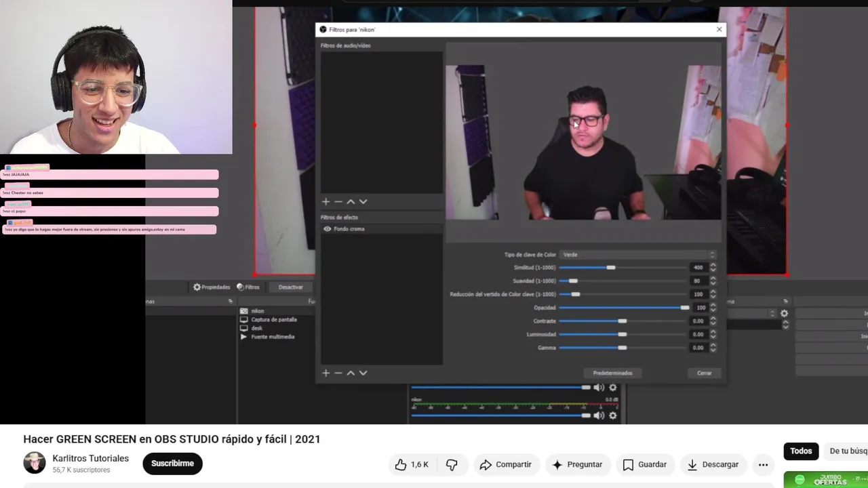
Task: Mute the upper mixer channel with its speaker icon
Action: click(599, 388)
